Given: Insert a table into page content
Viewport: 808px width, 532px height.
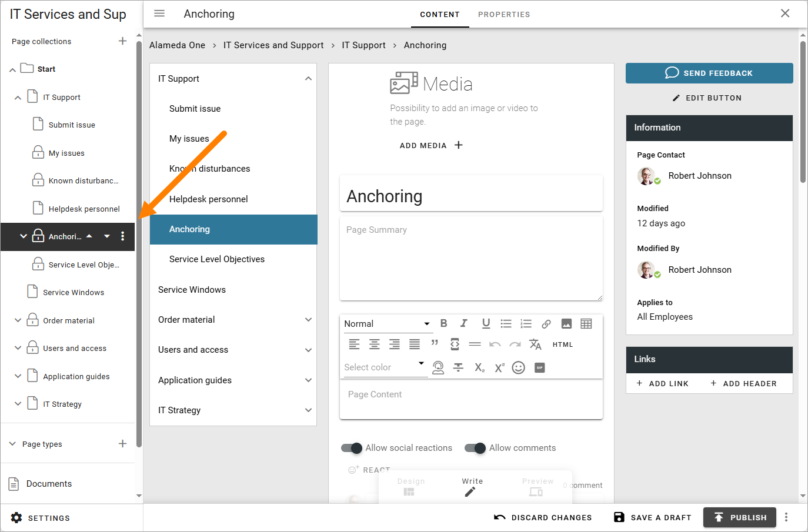Looking at the screenshot, I should pyautogui.click(x=586, y=323).
